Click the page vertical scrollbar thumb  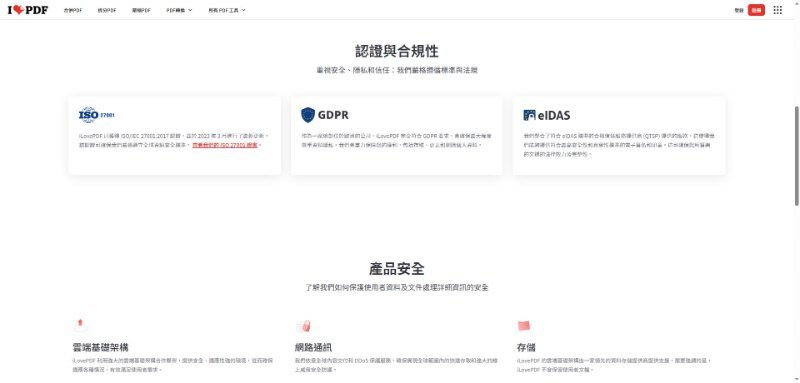pyautogui.click(x=796, y=156)
